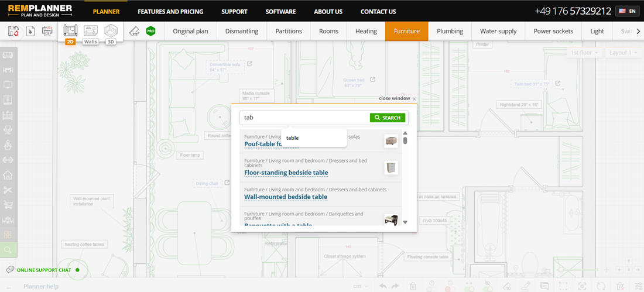
Task: Click the green PRO hexagon badge
Action: pos(150,31)
